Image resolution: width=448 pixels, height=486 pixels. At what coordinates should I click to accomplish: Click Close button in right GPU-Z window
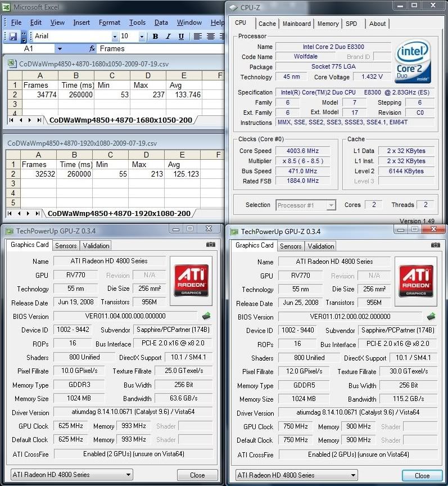click(422, 476)
